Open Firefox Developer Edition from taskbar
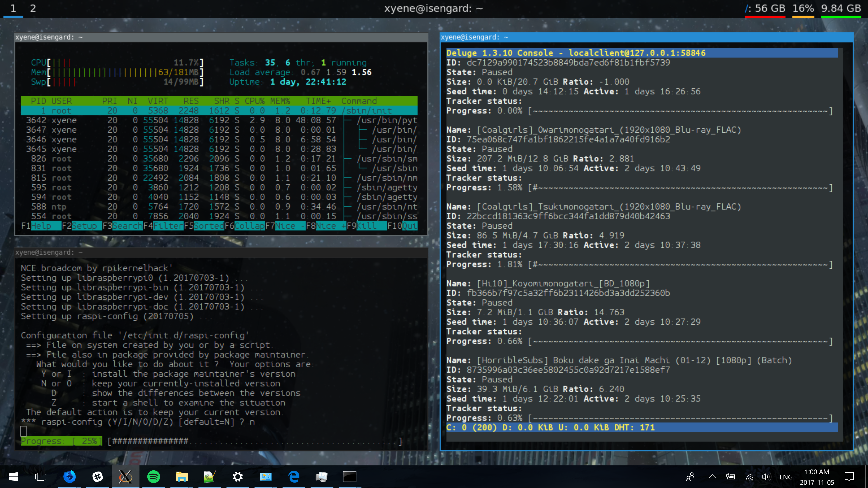 click(x=69, y=476)
